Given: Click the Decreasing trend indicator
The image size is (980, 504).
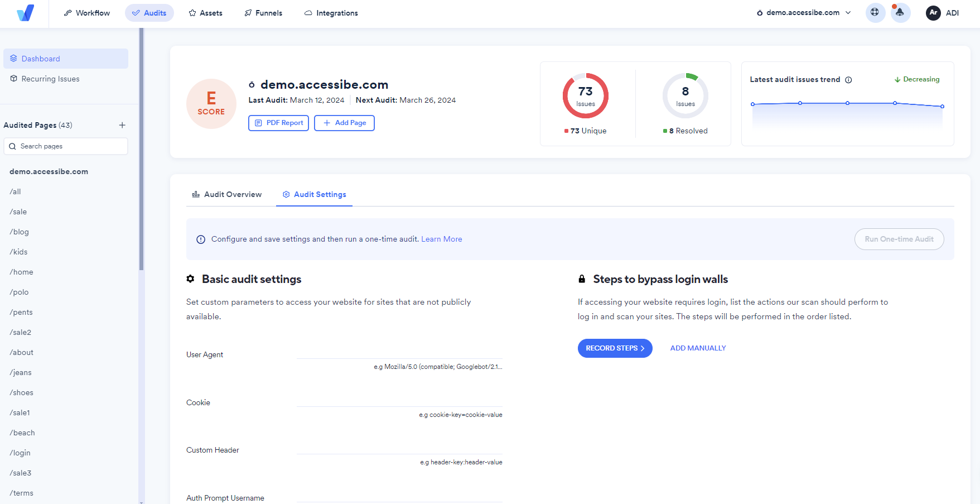Looking at the screenshot, I should point(917,79).
